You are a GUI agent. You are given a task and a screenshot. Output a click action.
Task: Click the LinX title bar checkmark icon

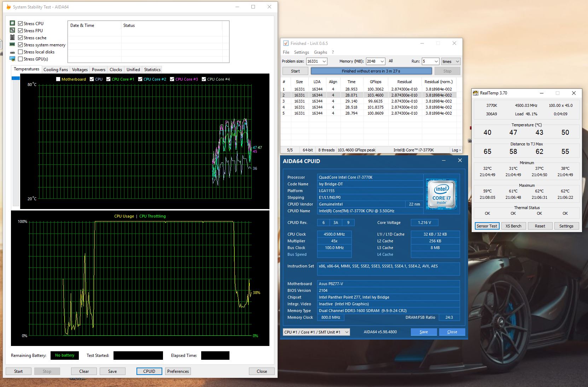pyautogui.click(x=286, y=43)
